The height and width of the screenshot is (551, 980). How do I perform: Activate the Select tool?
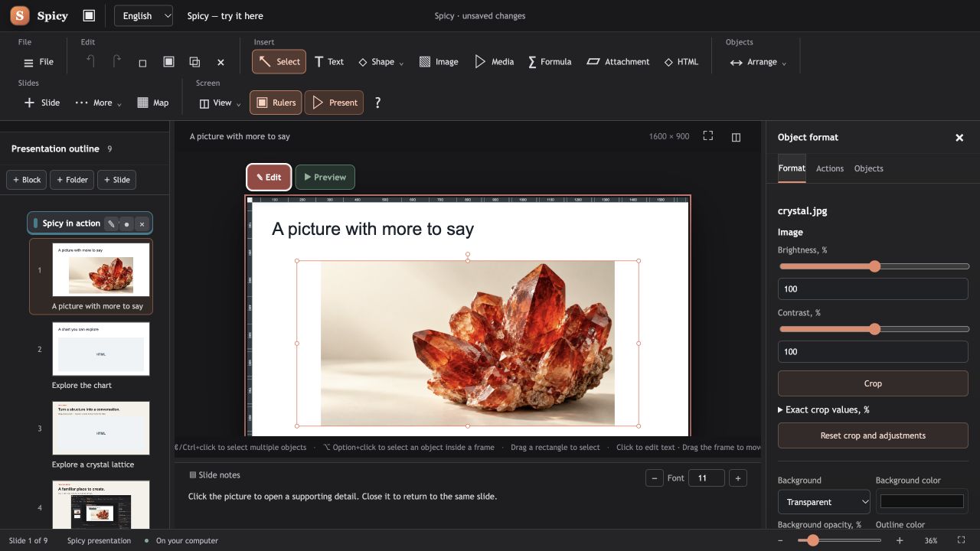point(279,62)
